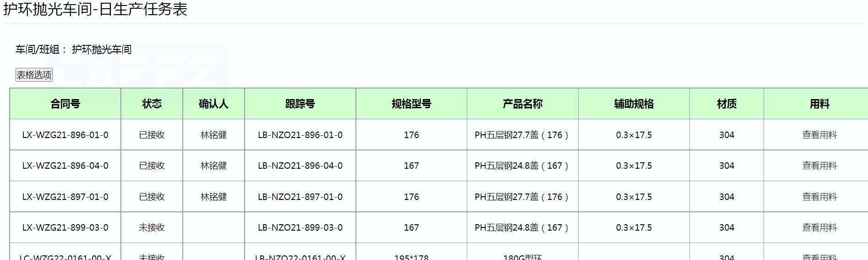Select tracking number LB-NZO21-896-04-0 cell
Viewport: 868px width, 260px height.
(x=300, y=166)
